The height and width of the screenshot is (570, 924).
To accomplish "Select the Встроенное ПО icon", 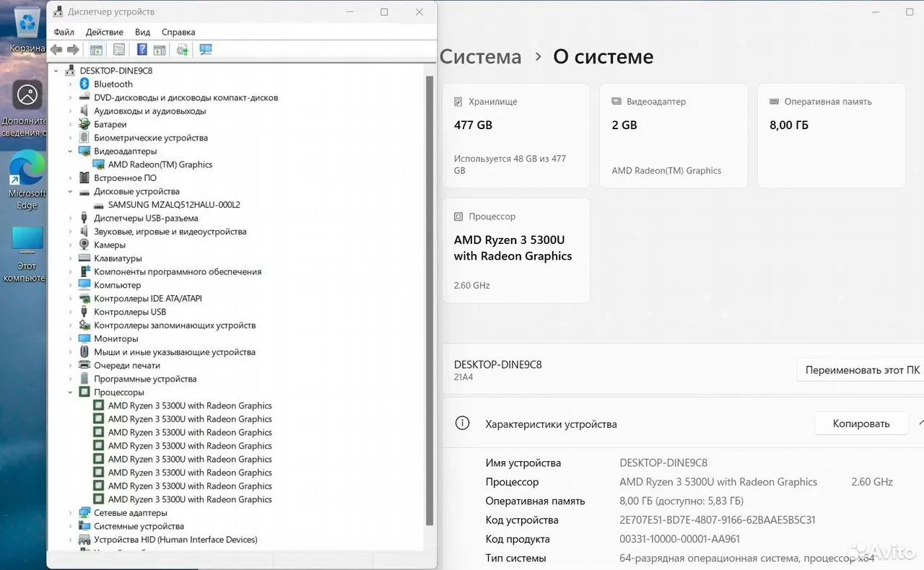I will coord(84,177).
